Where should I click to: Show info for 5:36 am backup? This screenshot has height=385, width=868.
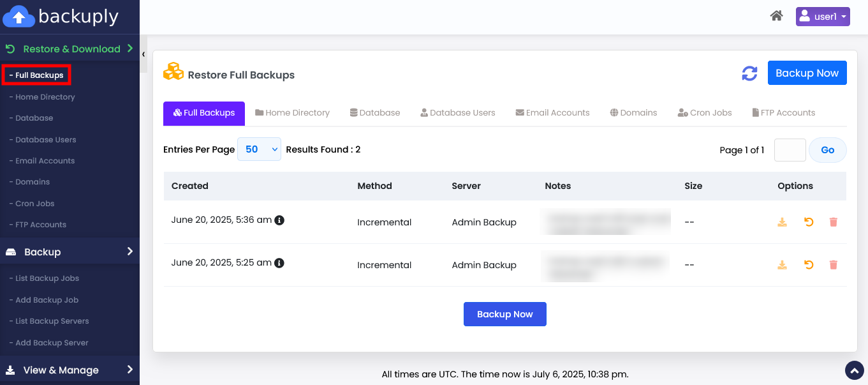[x=279, y=220]
